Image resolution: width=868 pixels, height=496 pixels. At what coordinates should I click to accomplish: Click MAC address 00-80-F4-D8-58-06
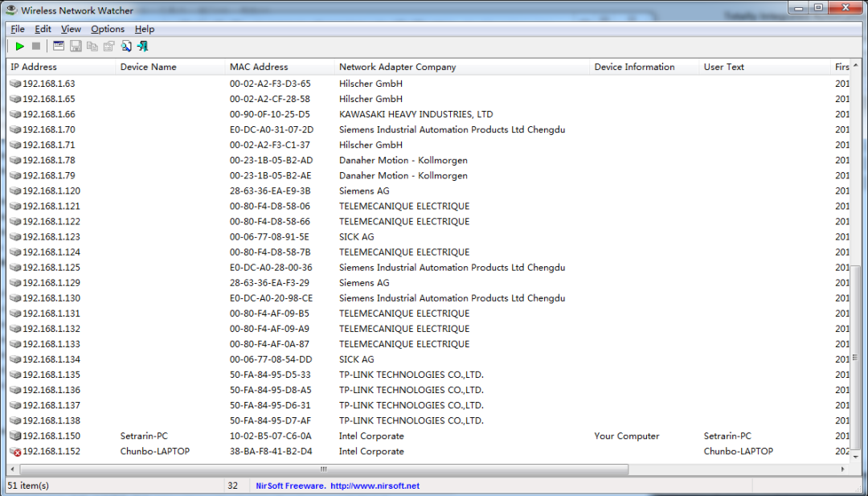[x=269, y=207]
